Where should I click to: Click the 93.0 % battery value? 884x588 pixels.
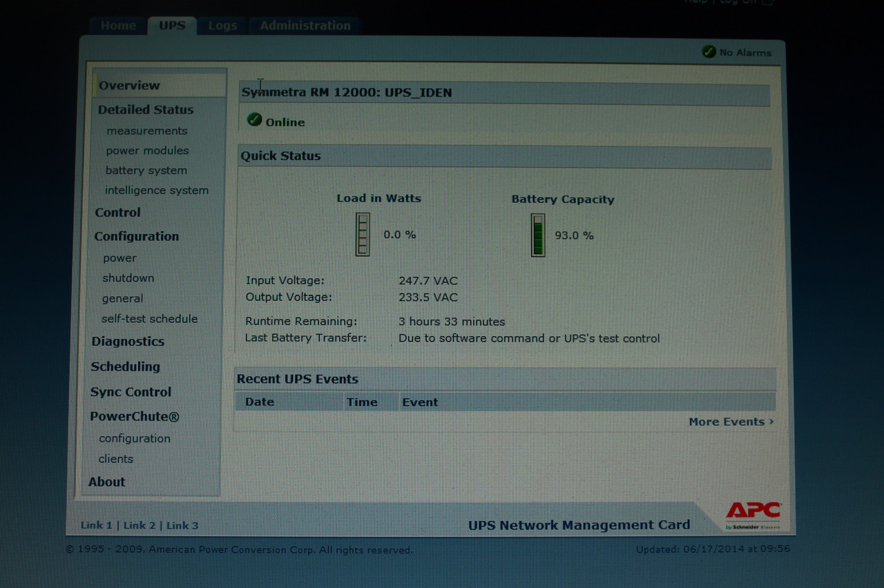tap(574, 235)
